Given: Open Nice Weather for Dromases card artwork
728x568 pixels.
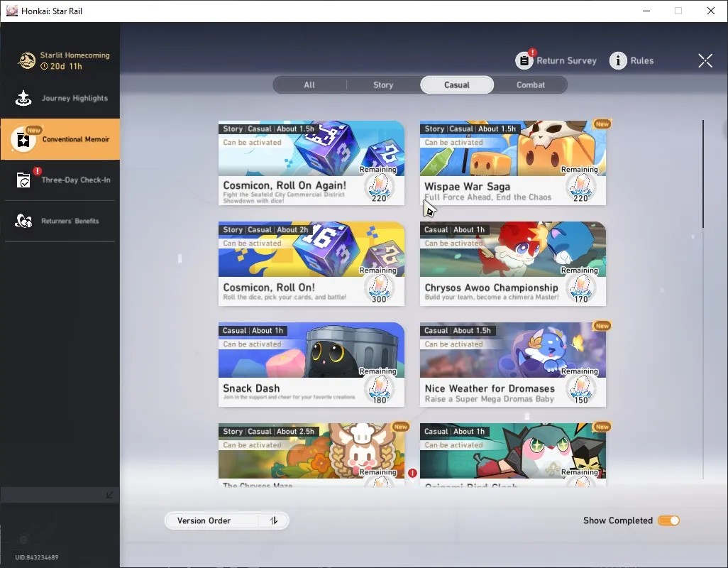Looking at the screenshot, I should 512,350.
